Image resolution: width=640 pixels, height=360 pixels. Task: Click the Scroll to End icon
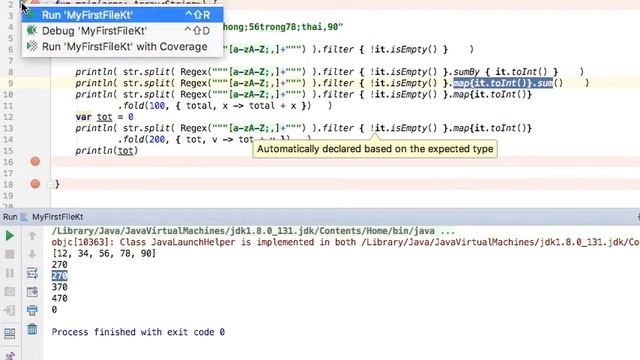click(32, 291)
